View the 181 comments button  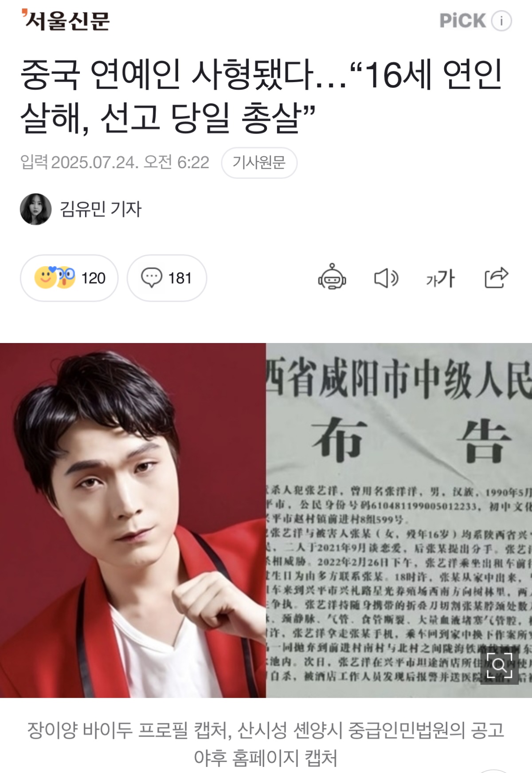click(167, 278)
